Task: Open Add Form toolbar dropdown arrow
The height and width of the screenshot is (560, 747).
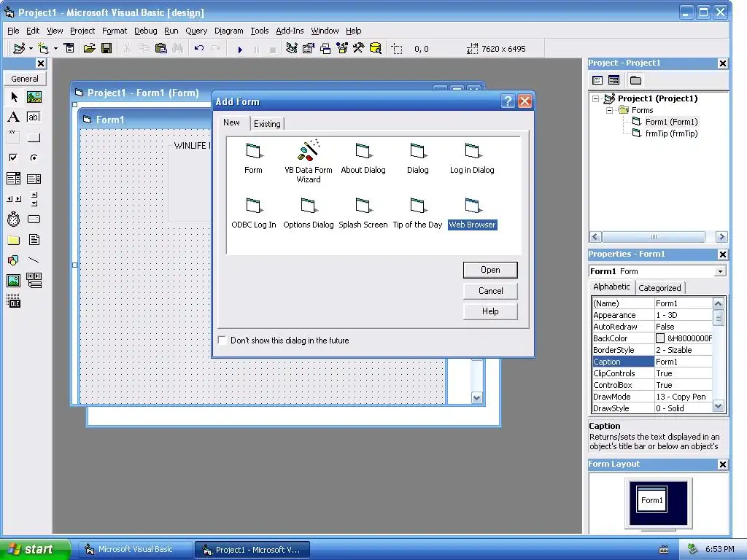Action: coord(55,49)
